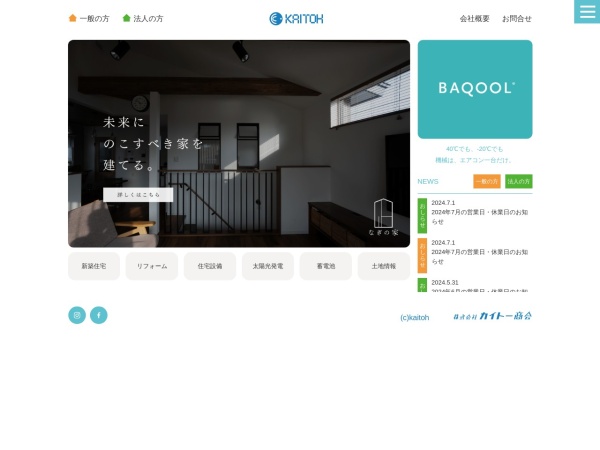Click the 詳しくはこちら button on hero image
Screen dimensions: 600x450
138,195
